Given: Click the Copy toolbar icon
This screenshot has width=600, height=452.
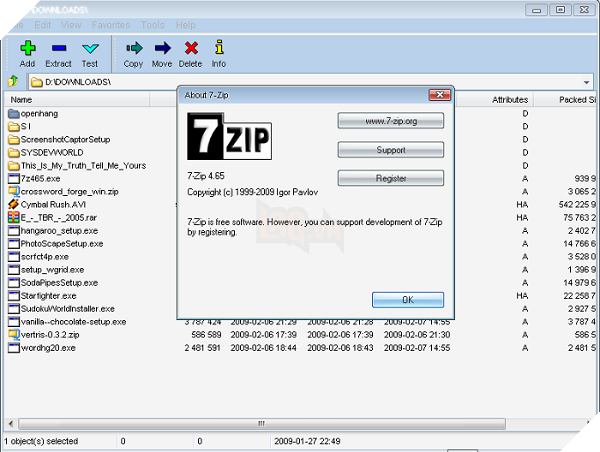Looking at the screenshot, I should pyautogui.click(x=133, y=48).
